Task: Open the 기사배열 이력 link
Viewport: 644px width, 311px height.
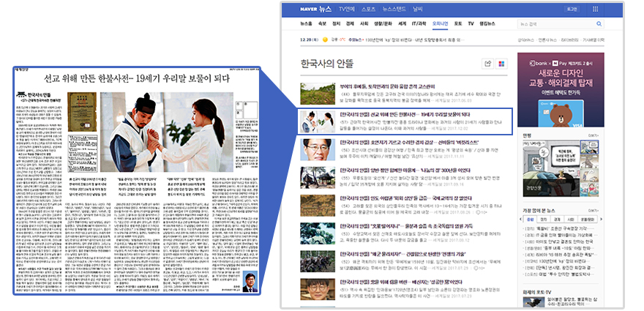Action: (593, 40)
